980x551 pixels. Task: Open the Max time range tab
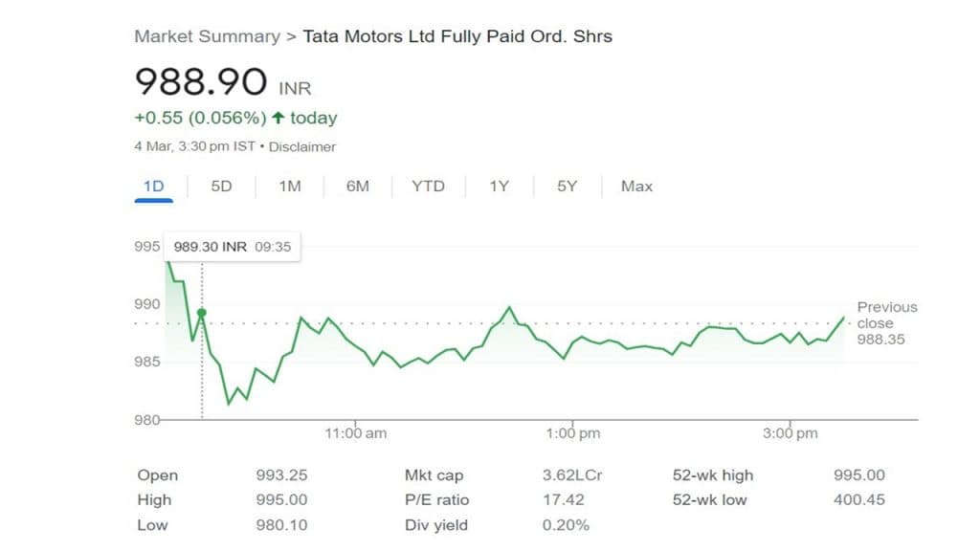[636, 187]
